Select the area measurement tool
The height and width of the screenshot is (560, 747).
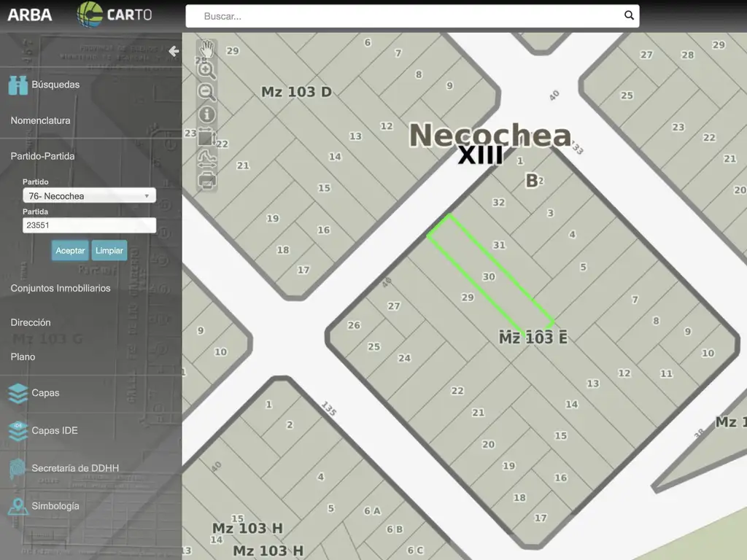207,137
